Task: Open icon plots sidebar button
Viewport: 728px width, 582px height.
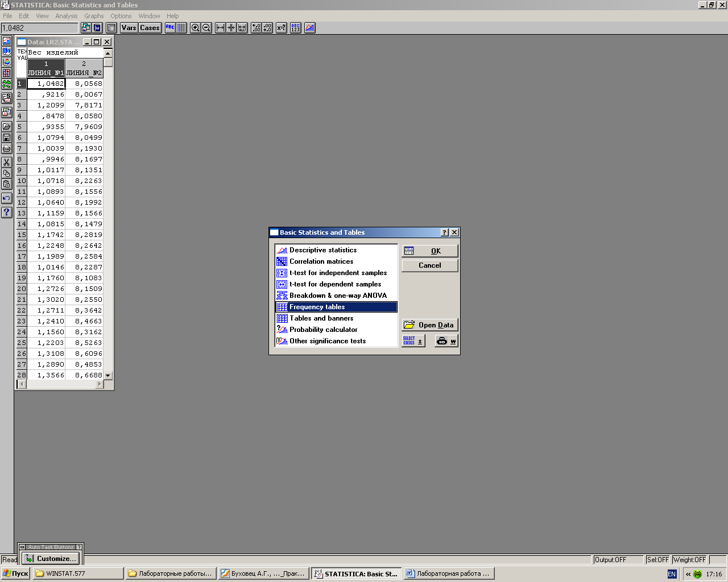Action: click(x=6, y=84)
